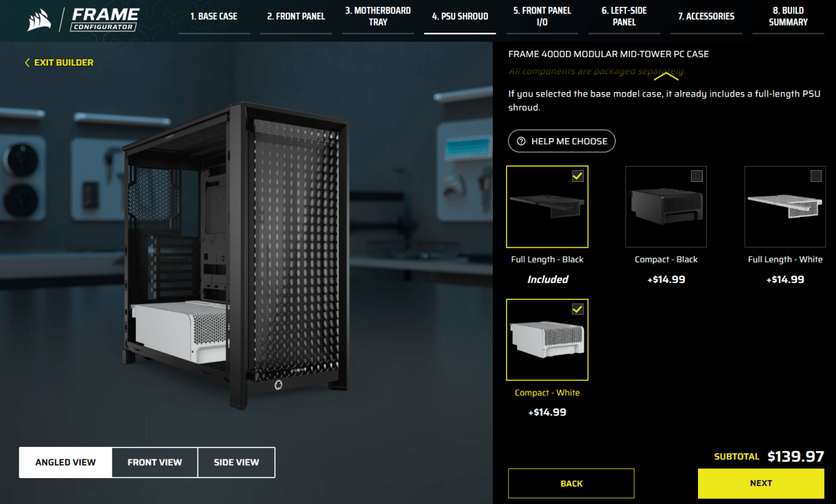Check the Compact - Black checkbox
This screenshot has width=836, height=504.
coord(697,176)
